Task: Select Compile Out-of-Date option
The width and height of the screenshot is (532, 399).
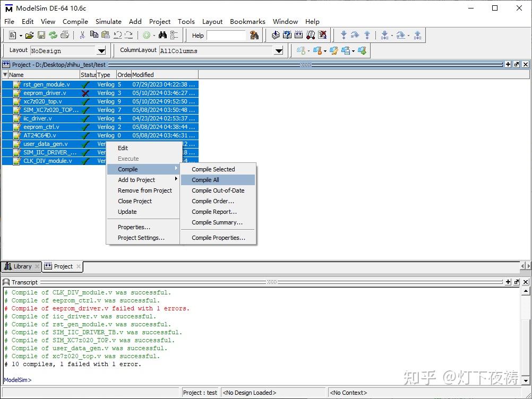Action: 218,190
